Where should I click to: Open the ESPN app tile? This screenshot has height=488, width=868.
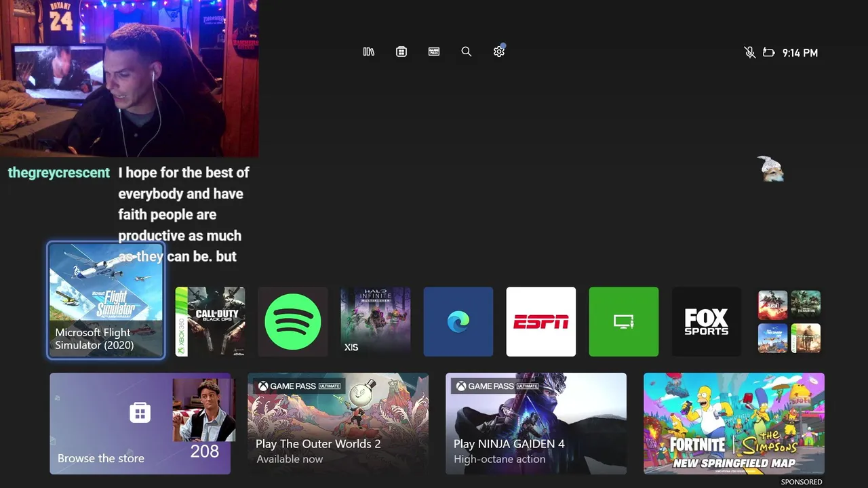(x=541, y=321)
